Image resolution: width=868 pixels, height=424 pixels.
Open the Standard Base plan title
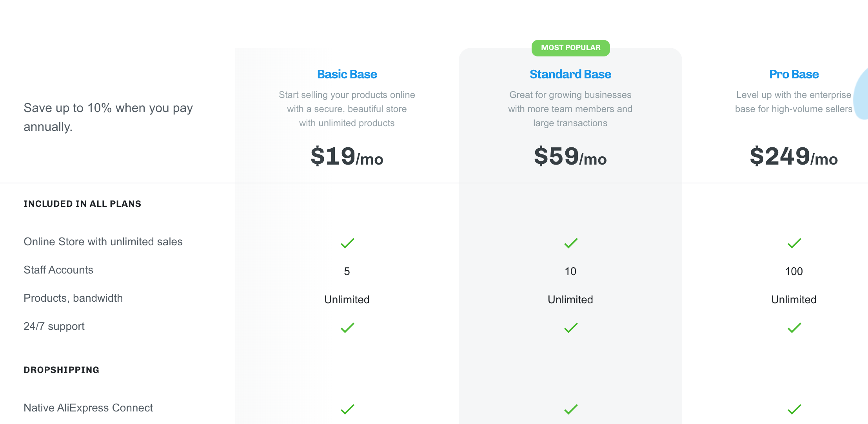pos(570,74)
